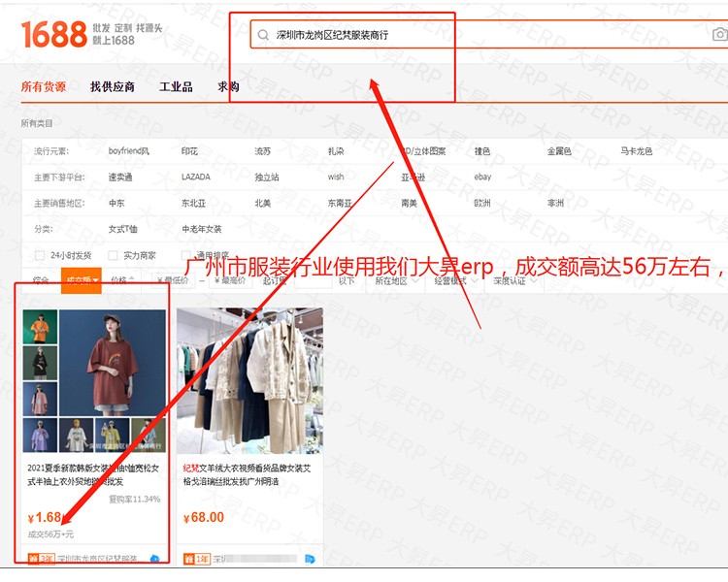Check the 24小时发货 checkbox
This screenshot has width=728, height=582.
click(40, 255)
